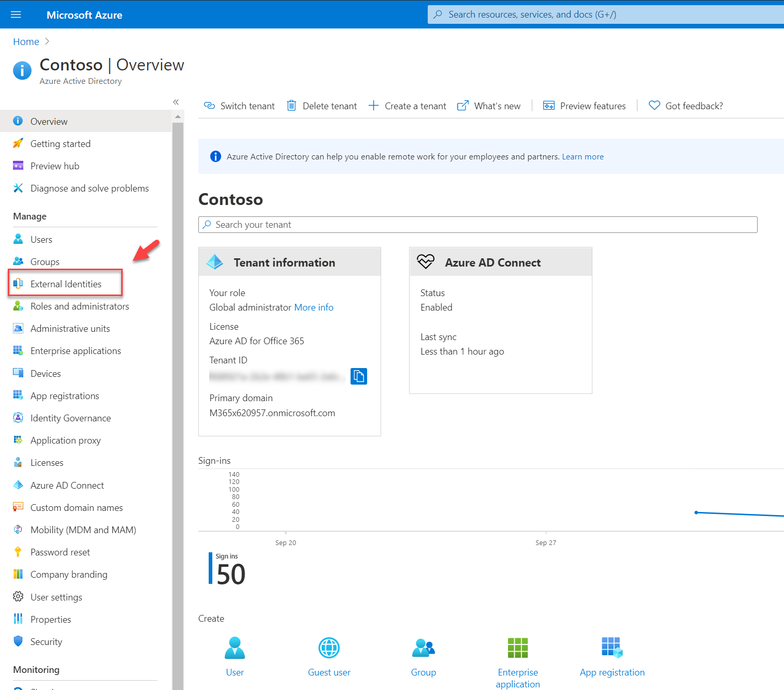This screenshot has height=690, width=784.
Task: Open Administrative units icon
Action: (x=18, y=328)
